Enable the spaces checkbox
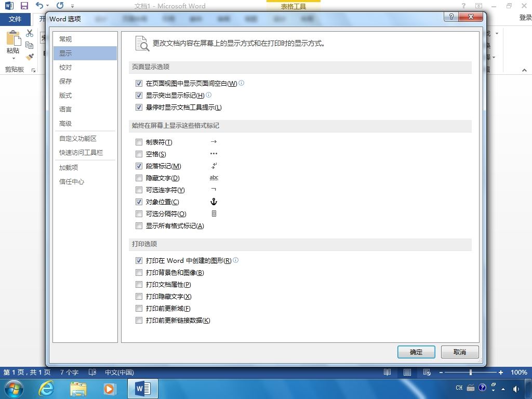 click(139, 154)
